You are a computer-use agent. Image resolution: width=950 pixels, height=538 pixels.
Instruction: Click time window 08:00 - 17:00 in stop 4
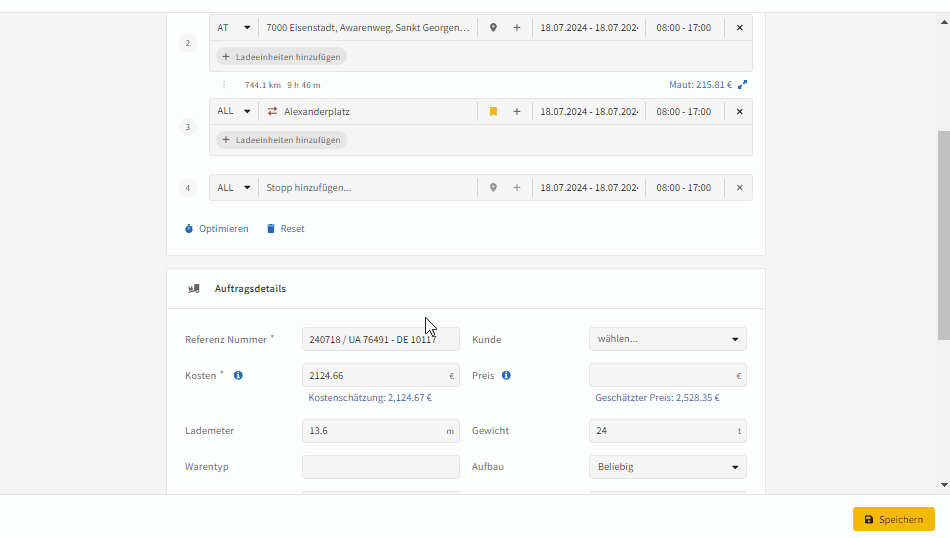(x=684, y=188)
